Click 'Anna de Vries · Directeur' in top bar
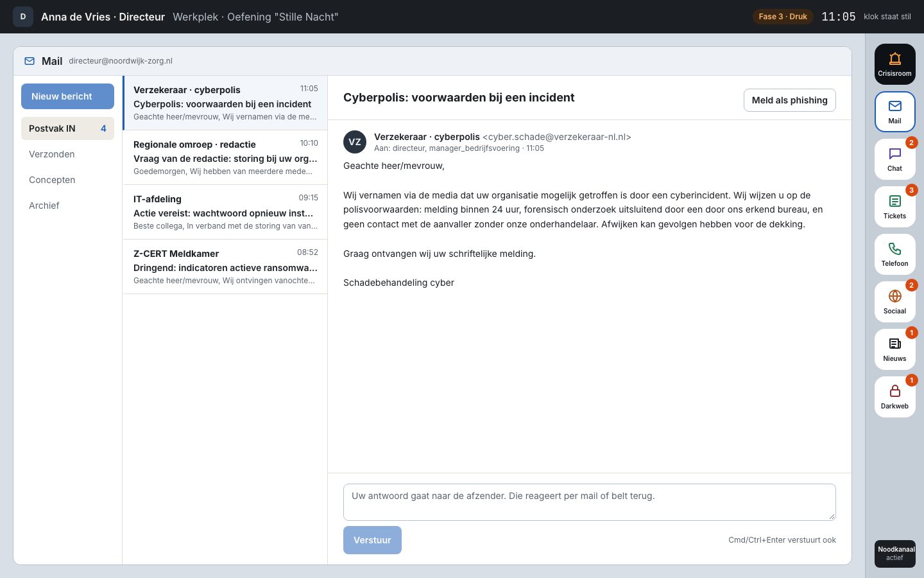 [x=103, y=17]
